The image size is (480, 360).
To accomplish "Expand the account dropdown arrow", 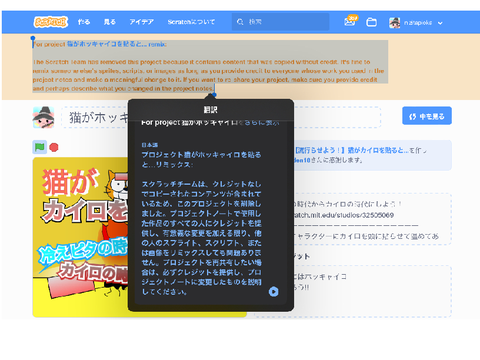I will (440, 23).
